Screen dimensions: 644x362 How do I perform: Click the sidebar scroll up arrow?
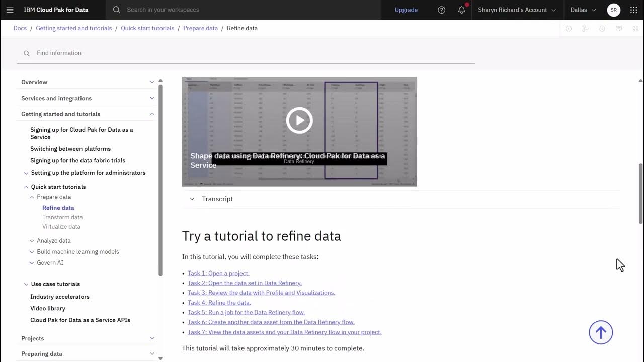[x=160, y=81]
